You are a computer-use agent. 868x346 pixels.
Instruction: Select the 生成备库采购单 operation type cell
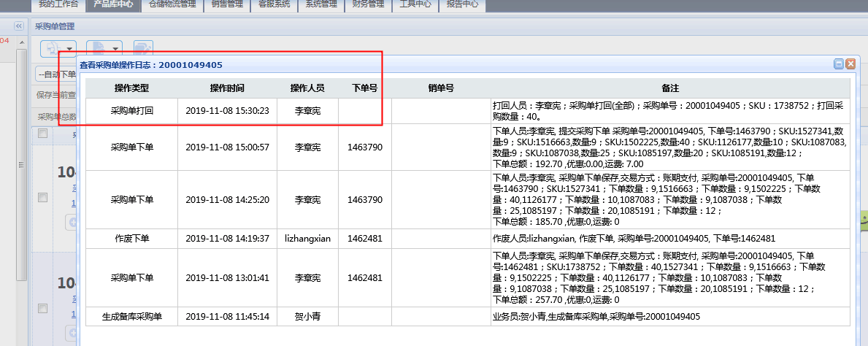(x=131, y=317)
